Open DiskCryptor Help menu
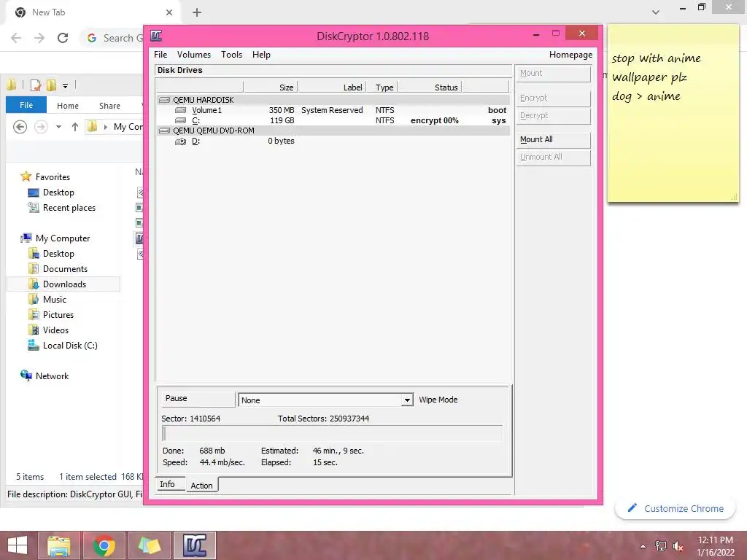Image resolution: width=747 pixels, height=560 pixels. point(261,55)
